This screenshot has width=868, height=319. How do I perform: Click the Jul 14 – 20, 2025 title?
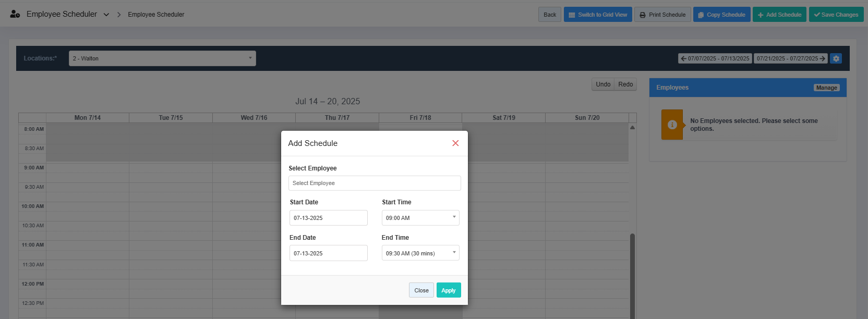point(328,101)
